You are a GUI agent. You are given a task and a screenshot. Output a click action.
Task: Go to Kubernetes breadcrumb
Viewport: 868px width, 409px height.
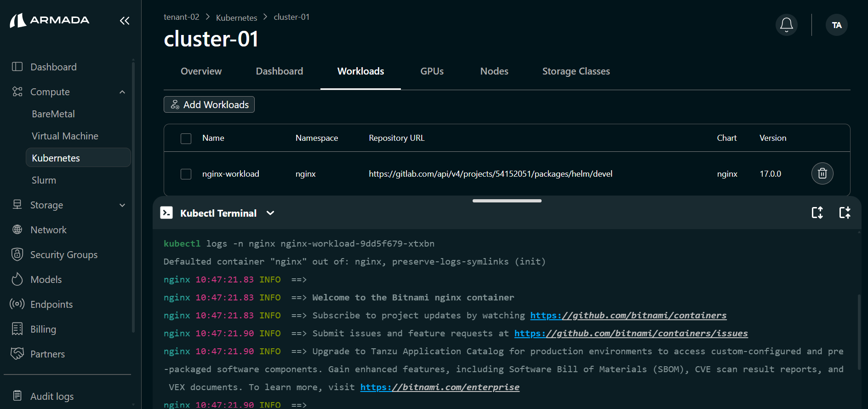tap(236, 17)
